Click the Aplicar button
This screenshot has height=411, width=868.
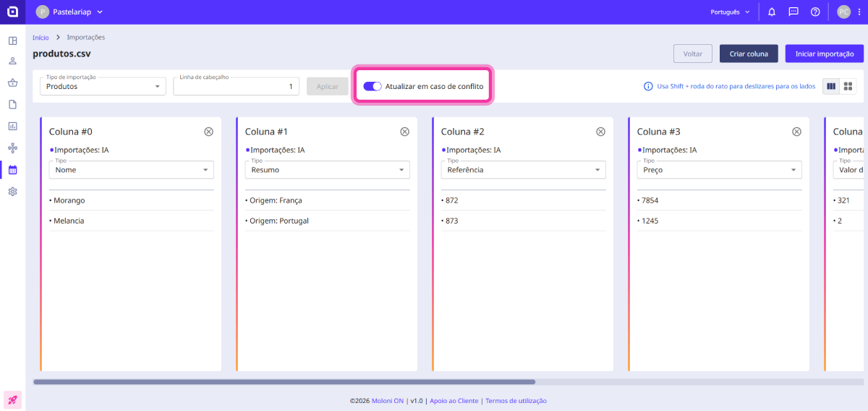click(x=327, y=86)
